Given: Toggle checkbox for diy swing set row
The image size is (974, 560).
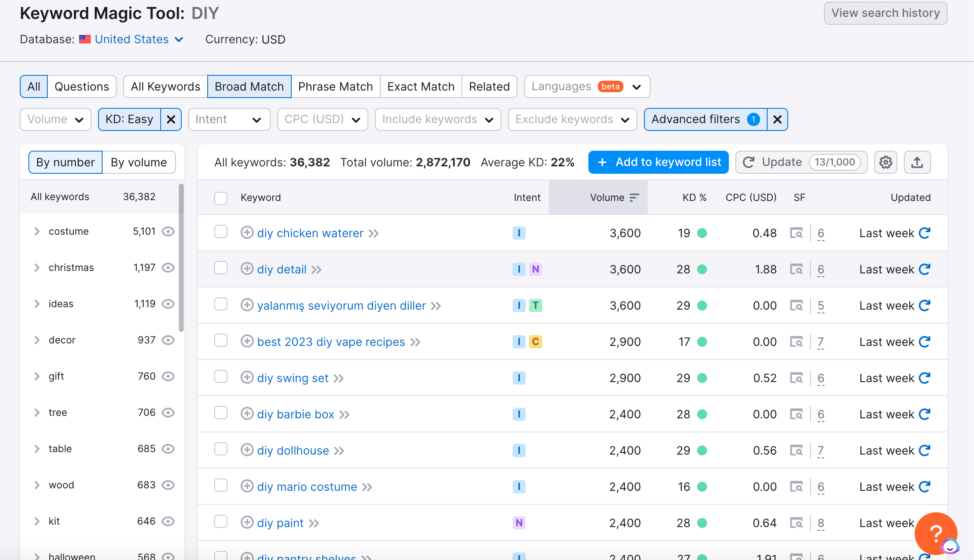Looking at the screenshot, I should (221, 378).
